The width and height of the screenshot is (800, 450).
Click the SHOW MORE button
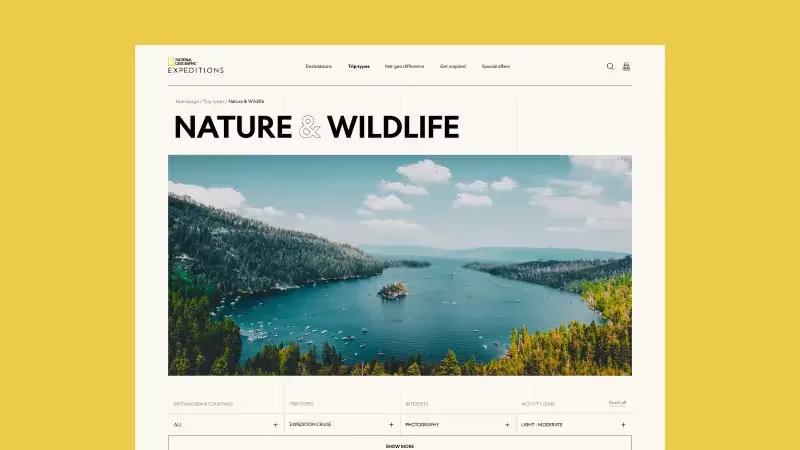[x=400, y=443]
